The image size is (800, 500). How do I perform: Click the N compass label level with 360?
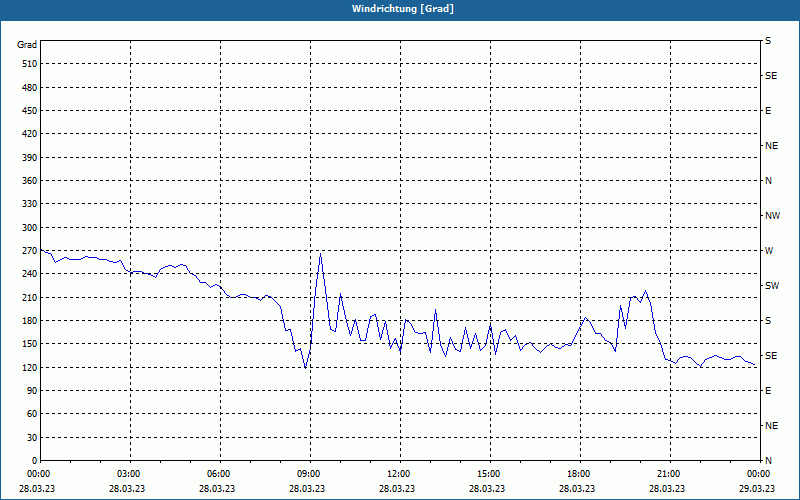click(768, 181)
